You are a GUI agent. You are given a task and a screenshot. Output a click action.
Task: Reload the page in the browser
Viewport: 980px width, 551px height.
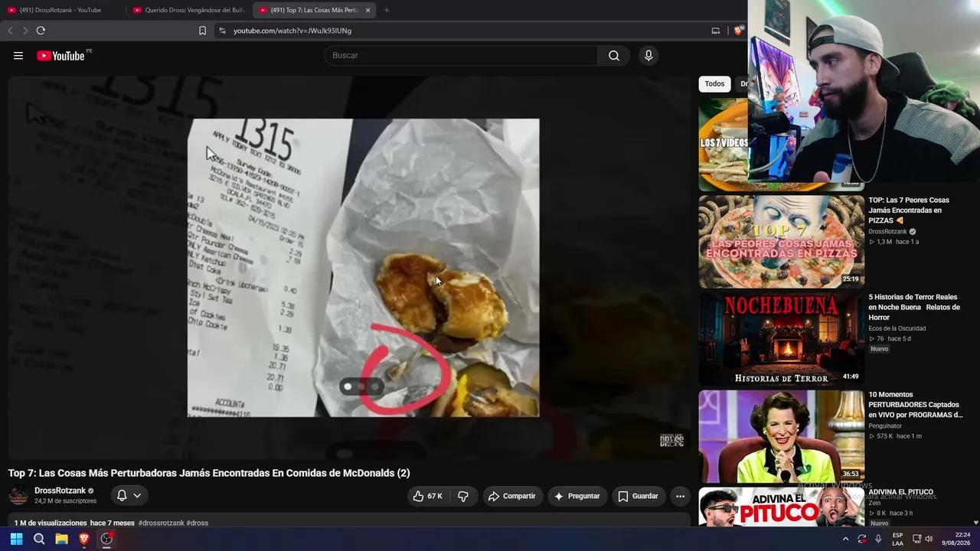click(x=41, y=31)
